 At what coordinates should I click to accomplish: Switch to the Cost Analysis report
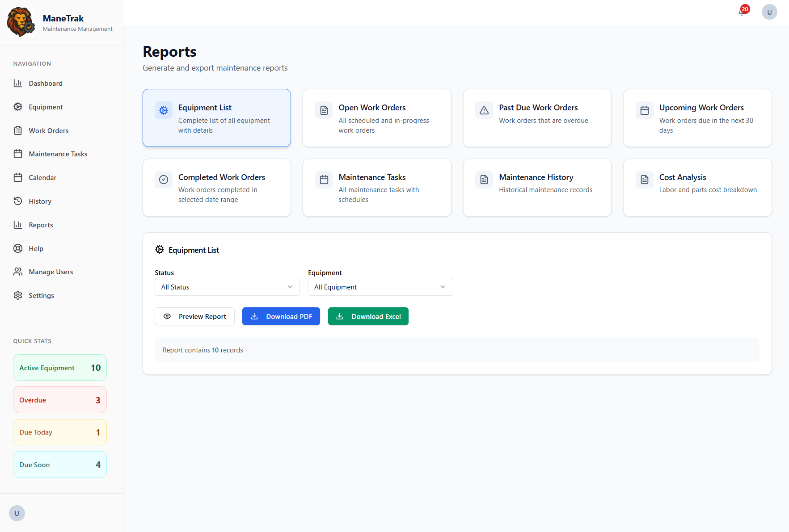coord(697,187)
